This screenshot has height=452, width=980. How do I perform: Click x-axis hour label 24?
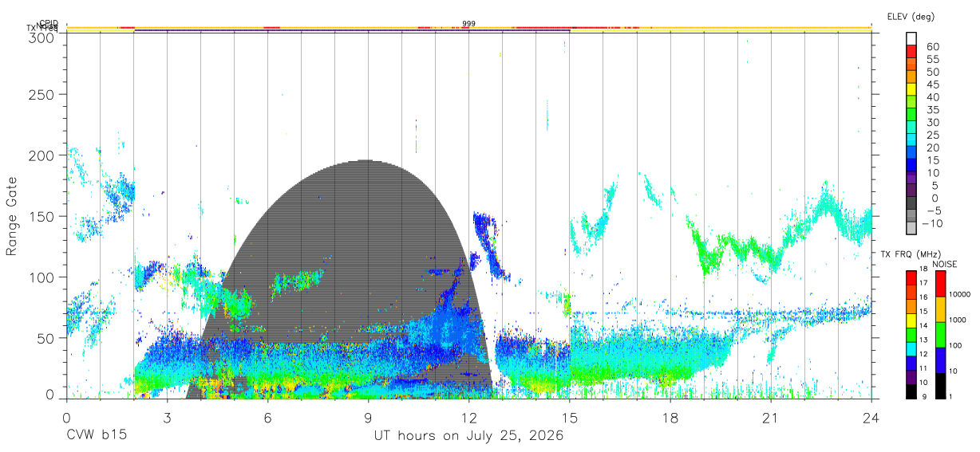(871, 417)
